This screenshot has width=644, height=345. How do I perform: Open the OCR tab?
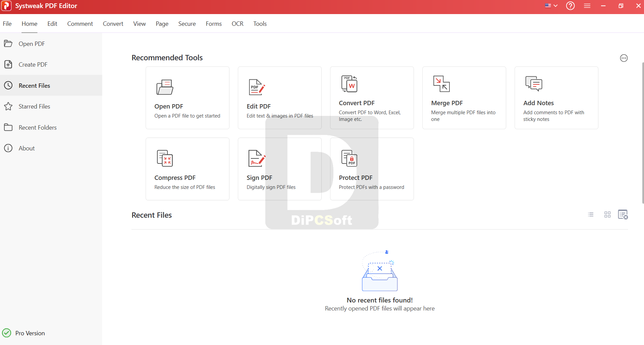[237, 24]
